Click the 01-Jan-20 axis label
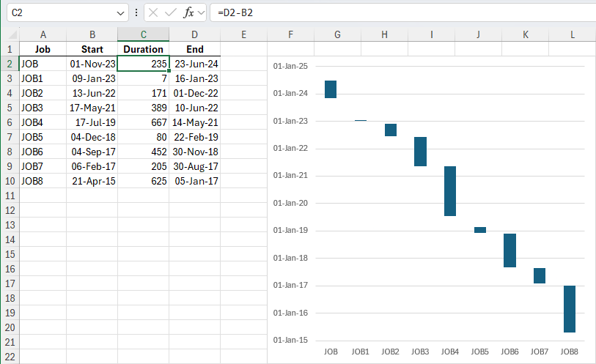The width and height of the screenshot is (596, 364). (290, 203)
